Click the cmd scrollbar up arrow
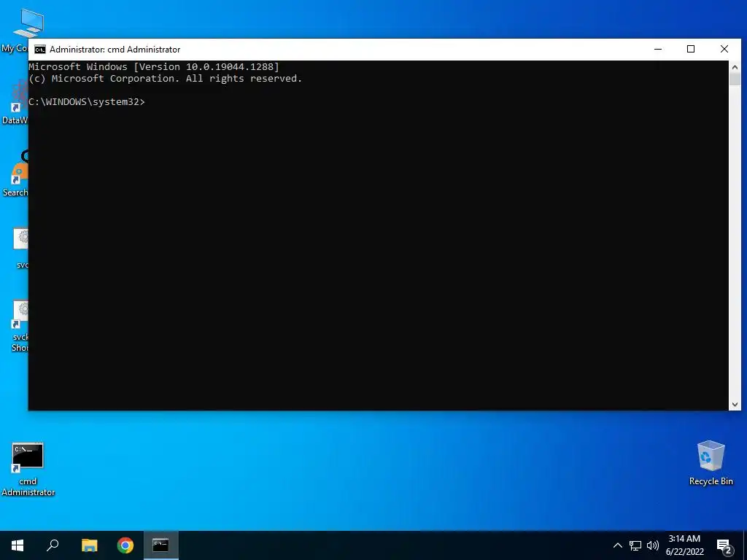The height and width of the screenshot is (560, 747). 735,67
